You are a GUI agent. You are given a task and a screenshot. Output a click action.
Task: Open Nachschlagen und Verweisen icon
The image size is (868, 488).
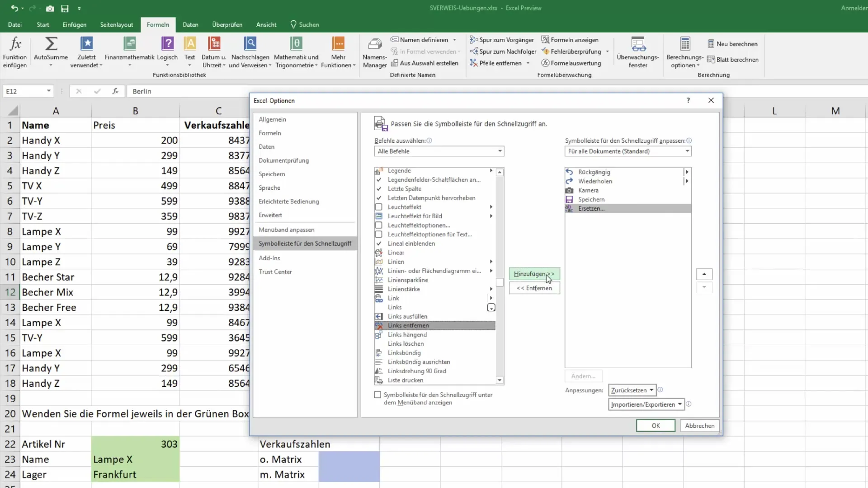(250, 44)
